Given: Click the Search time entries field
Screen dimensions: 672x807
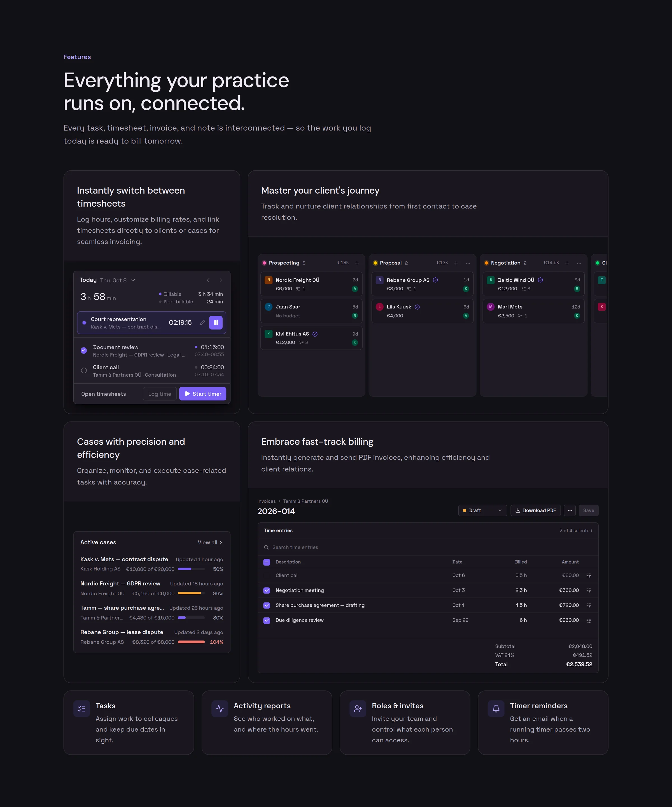Looking at the screenshot, I should click(428, 548).
